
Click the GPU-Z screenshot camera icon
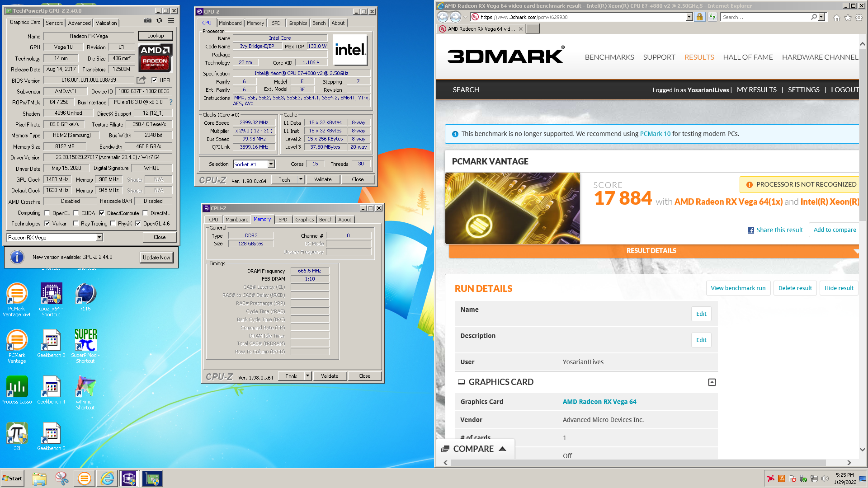click(x=147, y=20)
